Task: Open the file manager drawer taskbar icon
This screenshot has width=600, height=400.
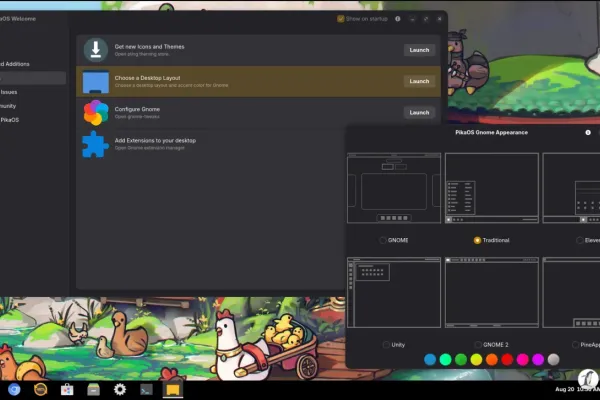Action: (x=93, y=390)
